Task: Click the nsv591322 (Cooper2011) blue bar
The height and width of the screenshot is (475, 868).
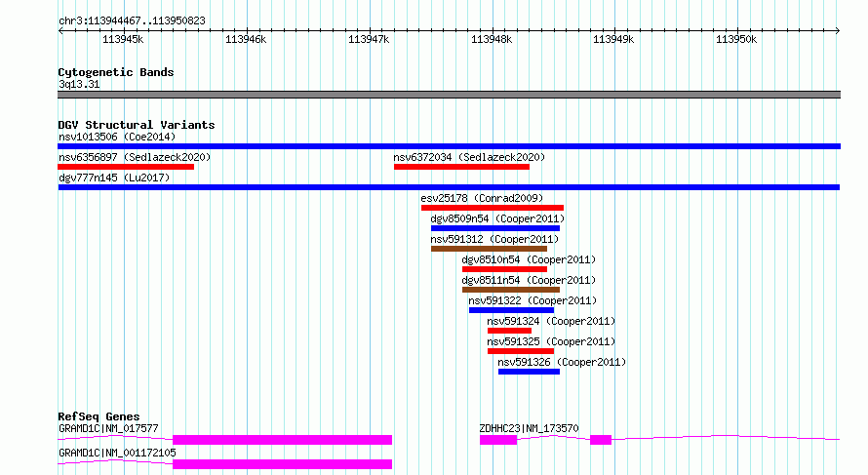Action: point(511,310)
